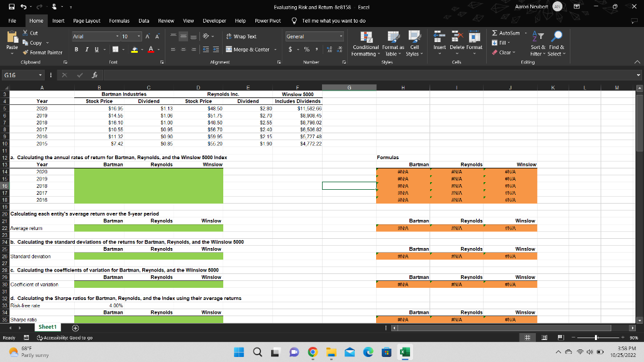Apply red font color A

pos(151,49)
